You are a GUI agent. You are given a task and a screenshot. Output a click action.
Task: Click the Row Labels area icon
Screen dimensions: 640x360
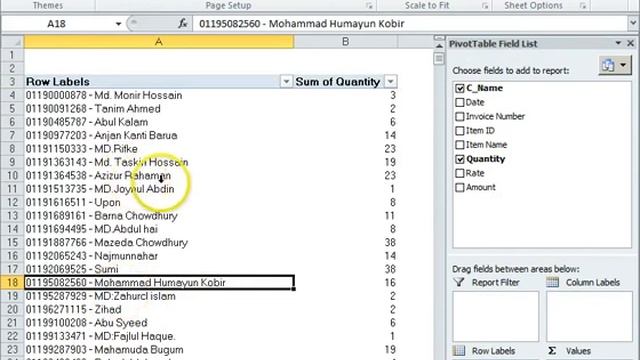point(459,350)
